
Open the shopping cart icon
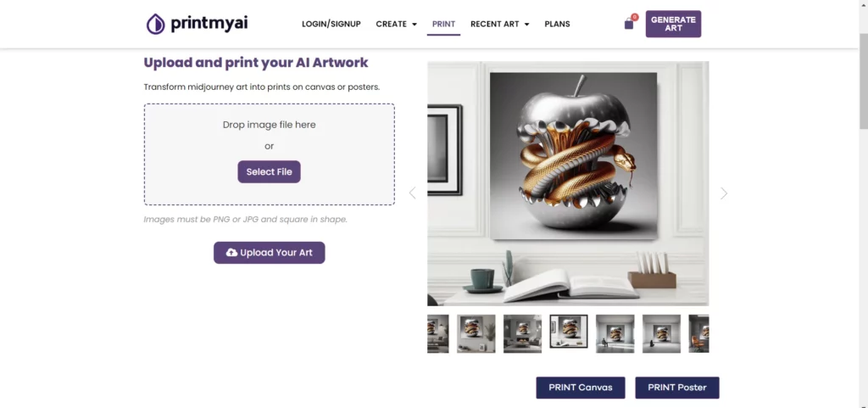coord(629,25)
